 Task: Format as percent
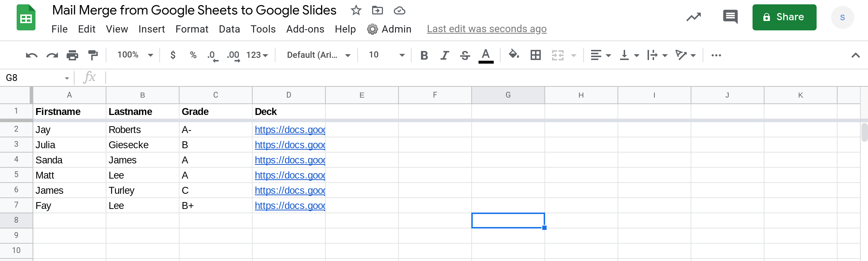pos(193,55)
